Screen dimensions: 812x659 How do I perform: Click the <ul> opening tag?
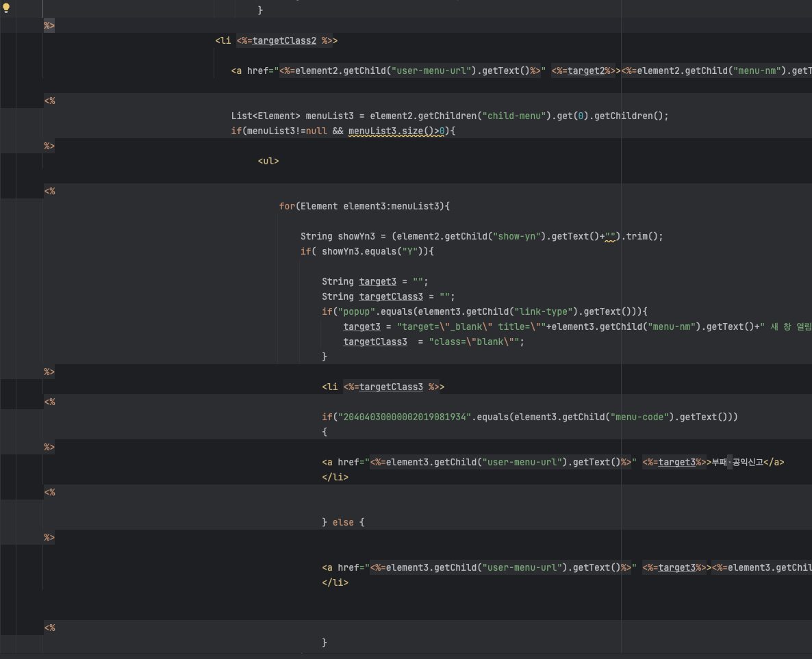[x=268, y=161]
